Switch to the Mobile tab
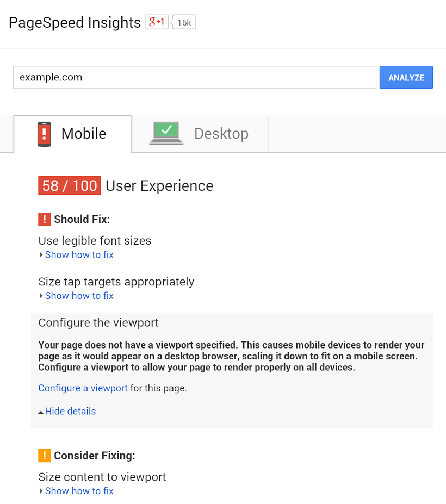 (x=72, y=134)
